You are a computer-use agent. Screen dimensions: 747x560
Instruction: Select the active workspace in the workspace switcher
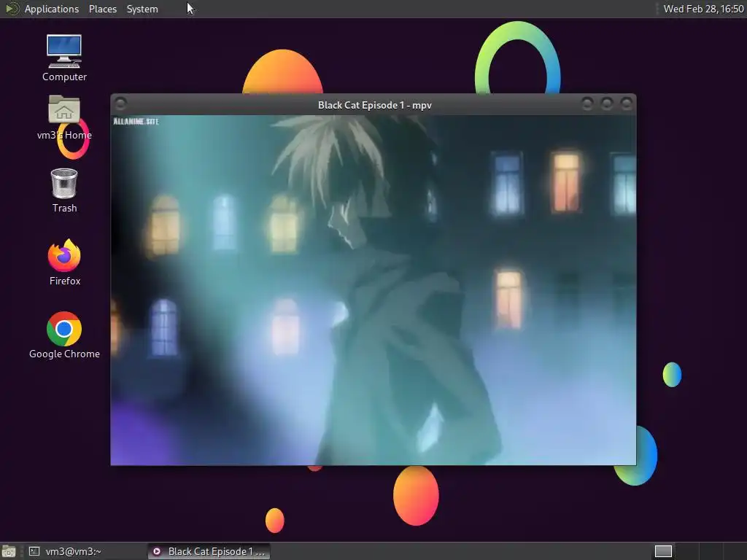tap(663, 551)
